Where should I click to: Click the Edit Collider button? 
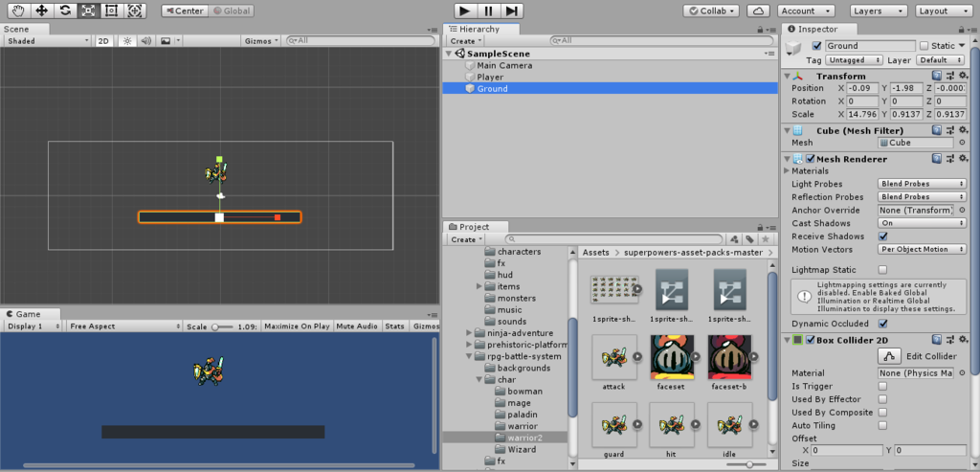[891, 356]
